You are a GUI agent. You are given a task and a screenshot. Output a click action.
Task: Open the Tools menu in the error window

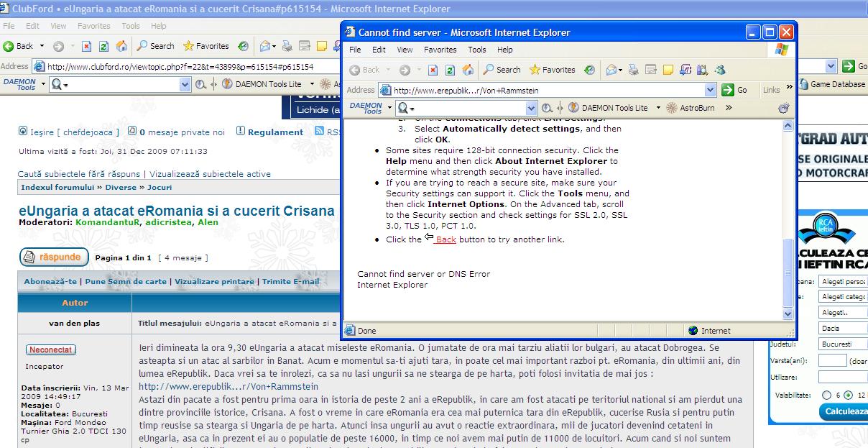[x=477, y=50]
